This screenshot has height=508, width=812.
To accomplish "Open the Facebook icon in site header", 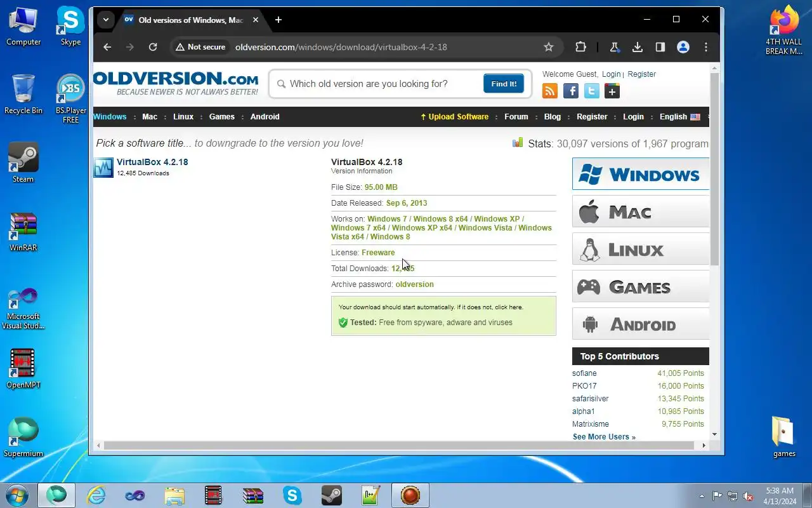I will point(571,91).
